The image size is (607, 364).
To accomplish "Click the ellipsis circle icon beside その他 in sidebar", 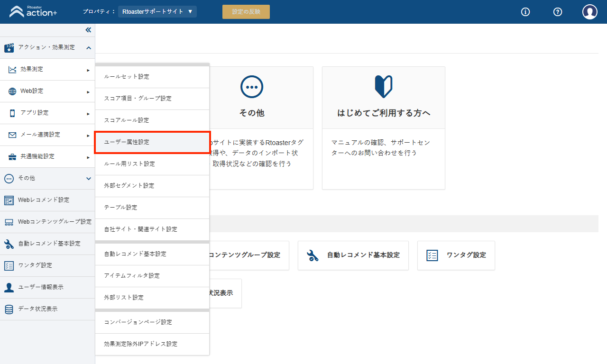I will [9, 179].
